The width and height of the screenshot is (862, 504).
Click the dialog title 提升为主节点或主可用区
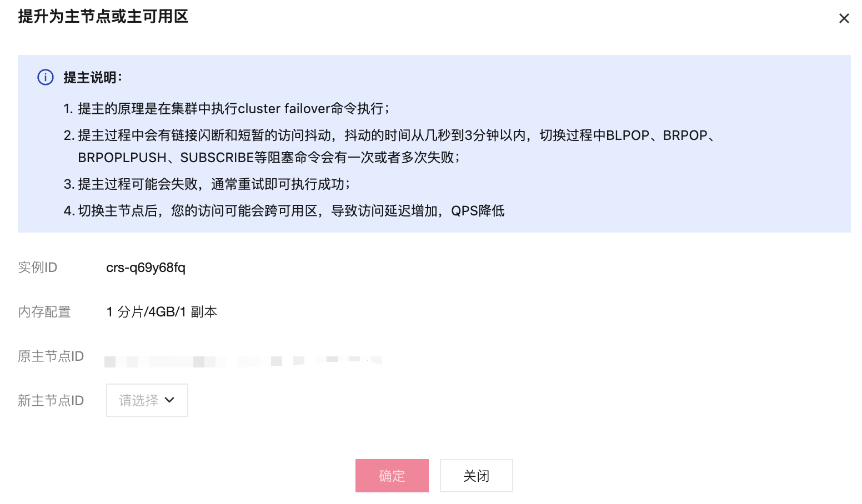tap(103, 17)
